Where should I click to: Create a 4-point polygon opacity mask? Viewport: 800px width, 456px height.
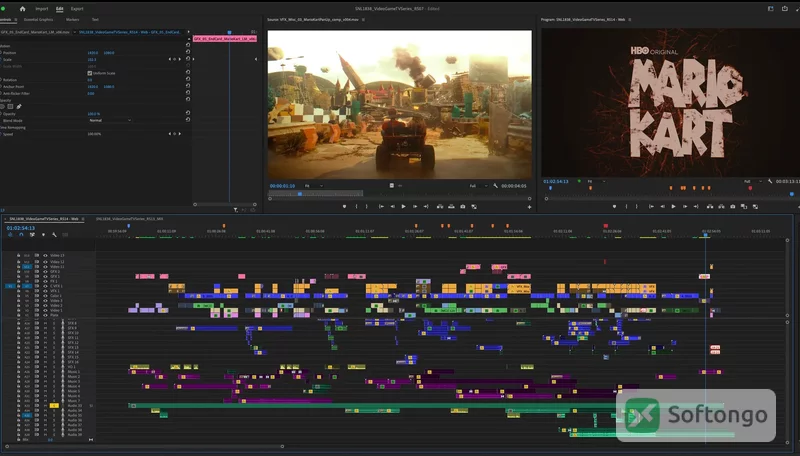click(10, 107)
